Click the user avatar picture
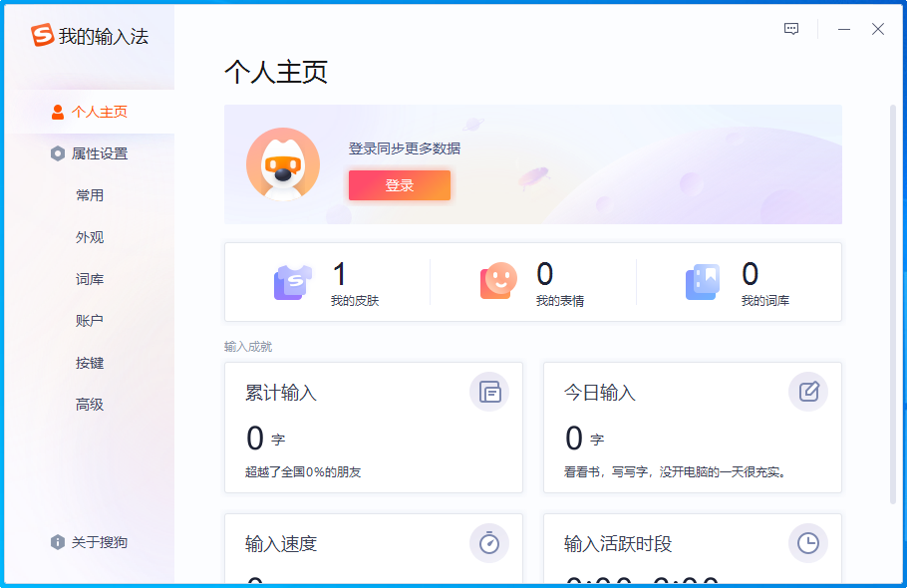 pyautogui.click(x=283, y=164)
